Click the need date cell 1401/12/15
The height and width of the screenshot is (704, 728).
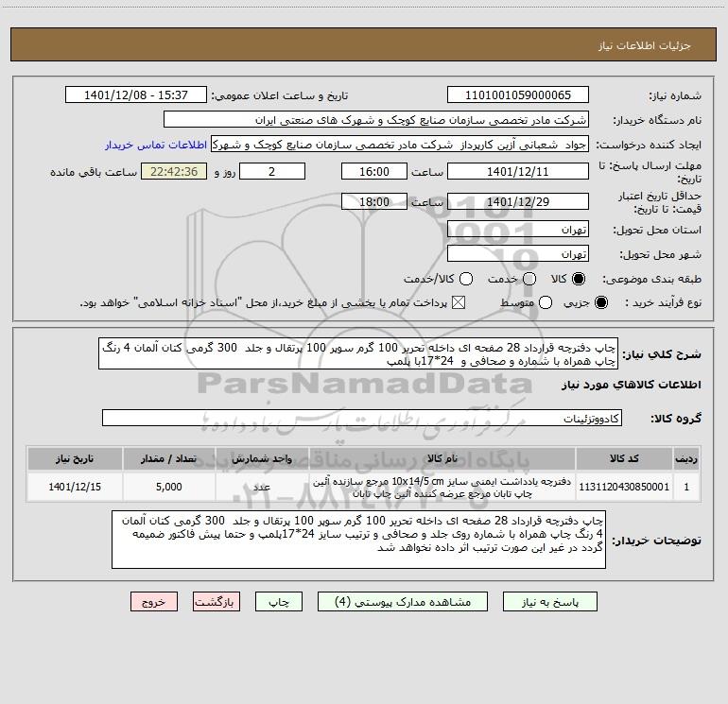click(x=75, y=487)
